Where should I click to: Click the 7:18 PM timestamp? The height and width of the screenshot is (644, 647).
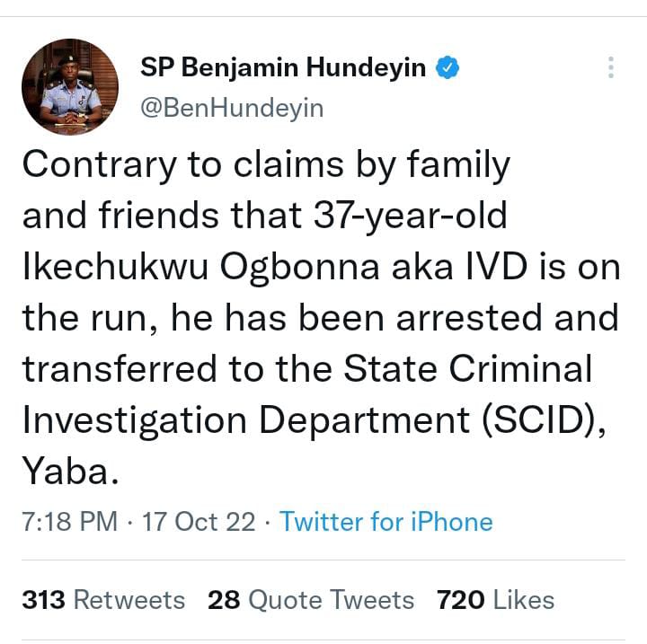point(69,522)
